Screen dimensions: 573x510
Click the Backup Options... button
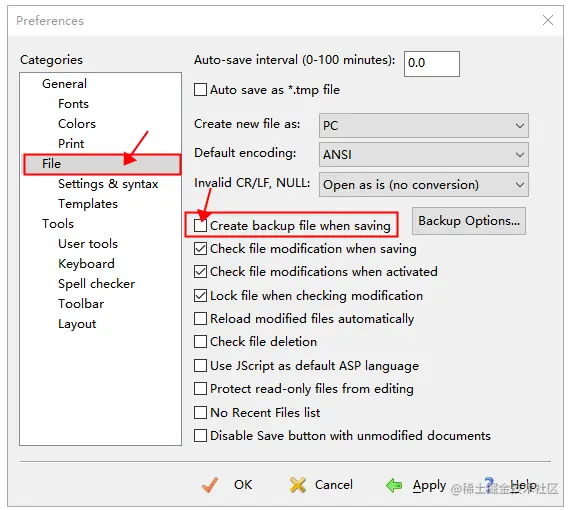click(469, 221)
